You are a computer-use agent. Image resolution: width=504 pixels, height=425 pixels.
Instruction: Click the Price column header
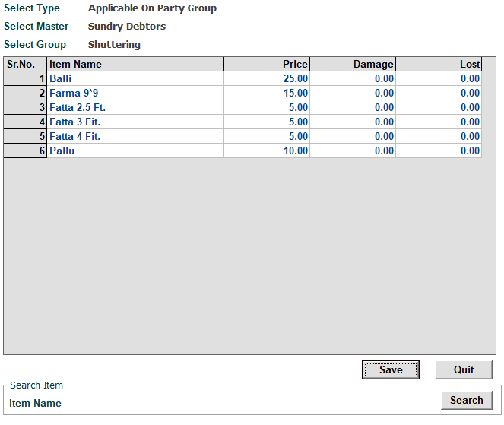[267, 65]
